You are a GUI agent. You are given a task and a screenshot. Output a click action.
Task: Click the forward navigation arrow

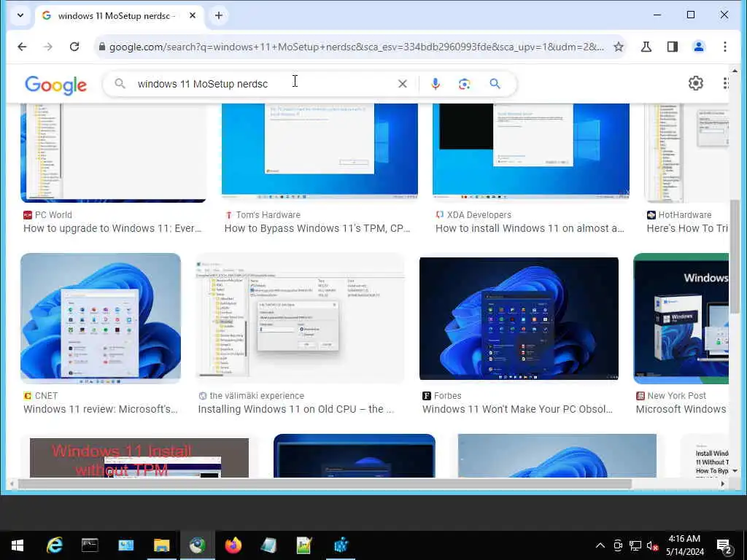[x=48, y=47]
